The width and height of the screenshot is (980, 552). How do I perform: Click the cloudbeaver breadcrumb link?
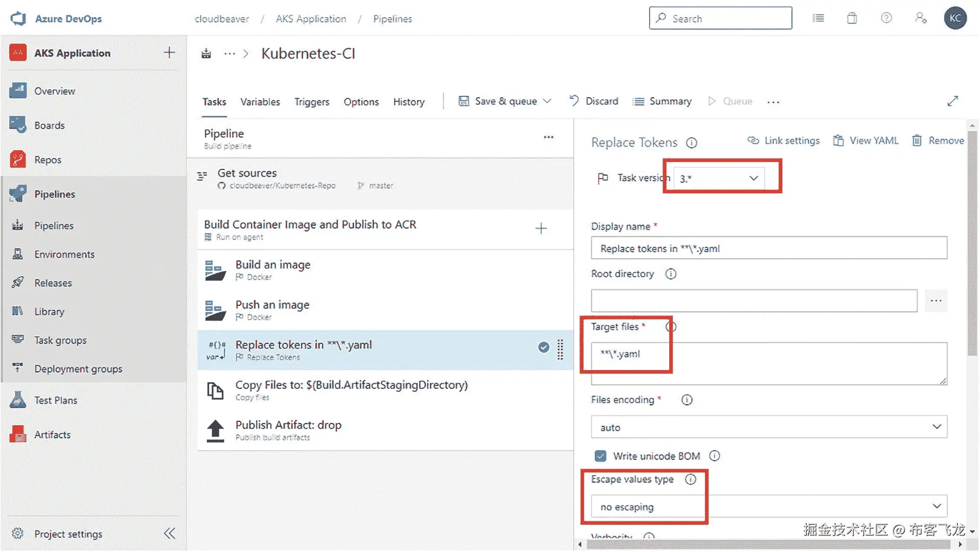coord(222,19)
